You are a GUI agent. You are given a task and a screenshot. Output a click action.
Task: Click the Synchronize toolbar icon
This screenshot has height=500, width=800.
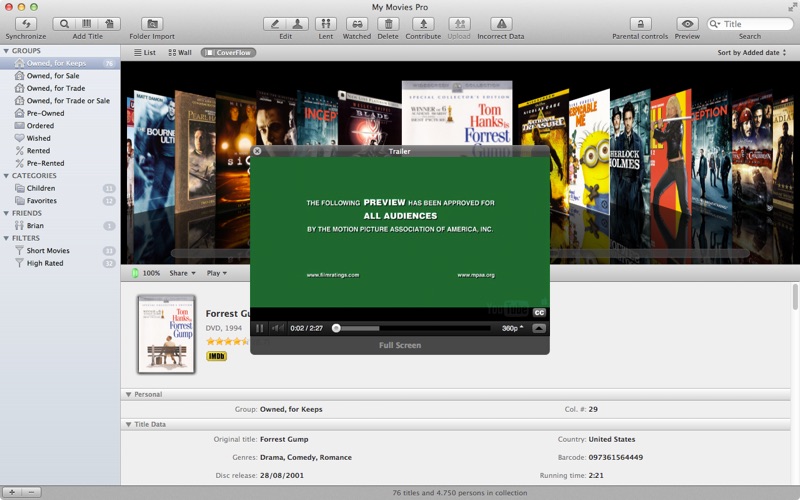tap(26, 23)
